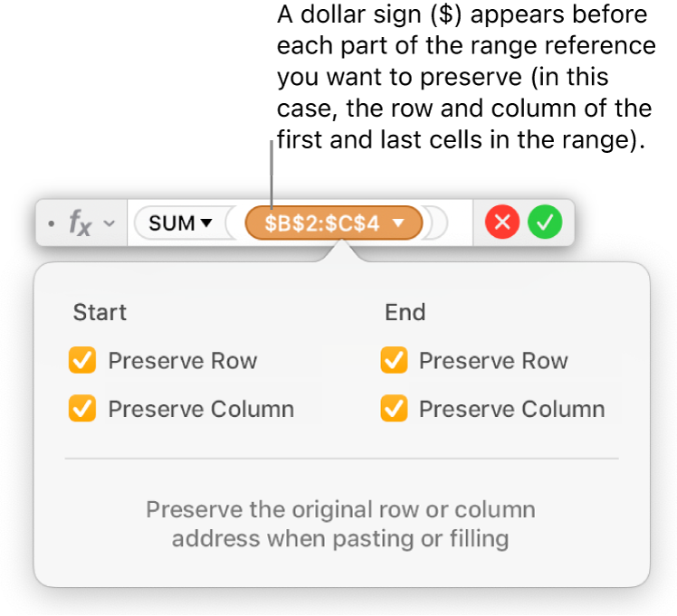
Task: Disable End Preserve Row checkbox
Action: click(x=394, y=362)
